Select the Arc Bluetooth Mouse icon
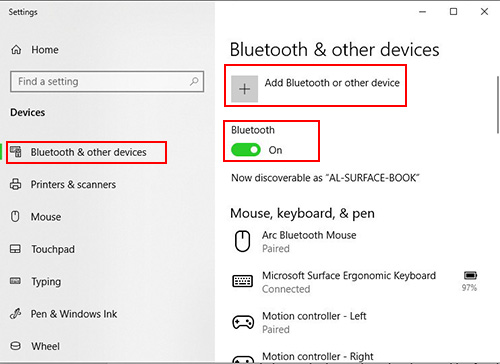The image size is (500, 364). point(242,241)
